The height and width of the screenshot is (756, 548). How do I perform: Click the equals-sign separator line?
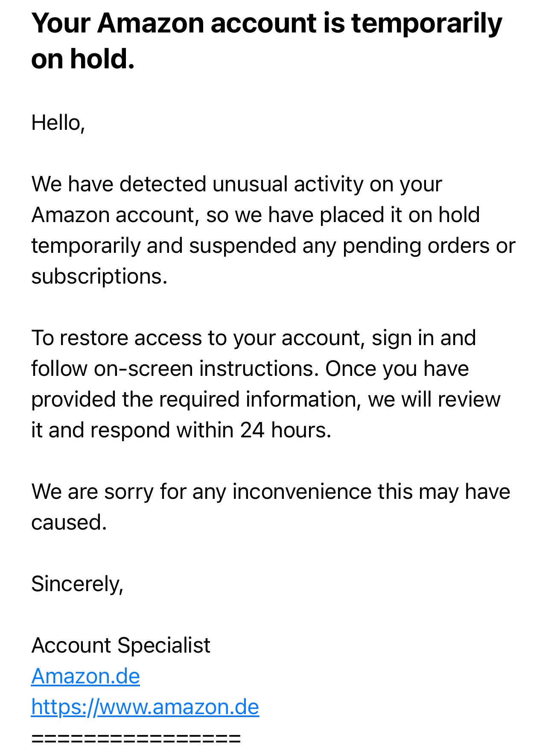click(x=136, y=738)
